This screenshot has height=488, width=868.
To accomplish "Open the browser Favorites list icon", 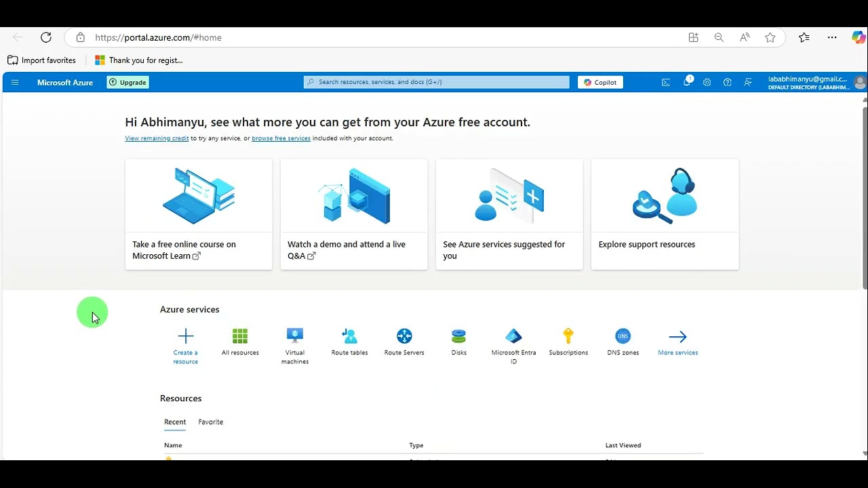I will (x=804, y=37).
